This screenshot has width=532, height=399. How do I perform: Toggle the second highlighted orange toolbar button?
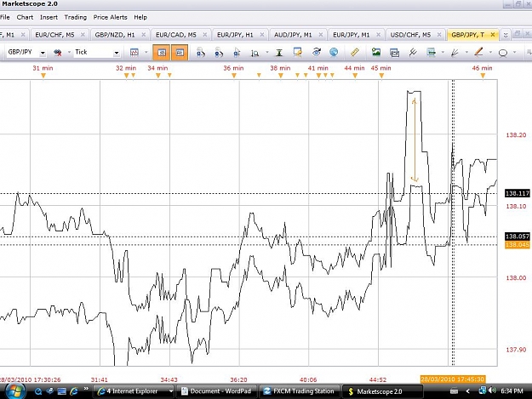pos(180,53)
